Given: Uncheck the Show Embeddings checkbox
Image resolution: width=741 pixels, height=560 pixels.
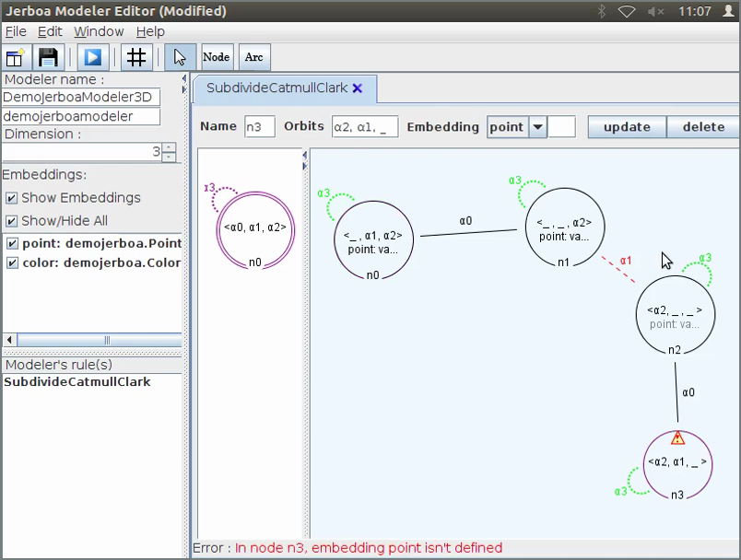Looking at the screenshot, I should (x=12, y=198).
